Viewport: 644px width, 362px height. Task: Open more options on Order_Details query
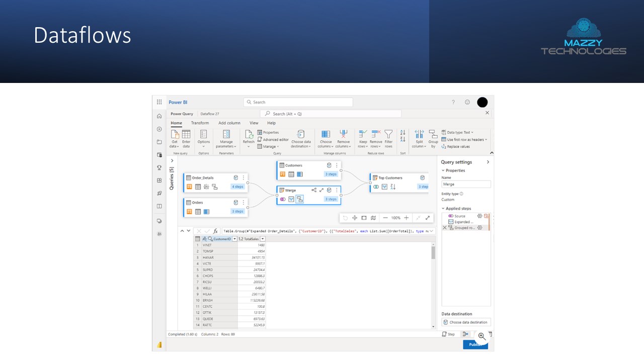[x=244, y=177]
